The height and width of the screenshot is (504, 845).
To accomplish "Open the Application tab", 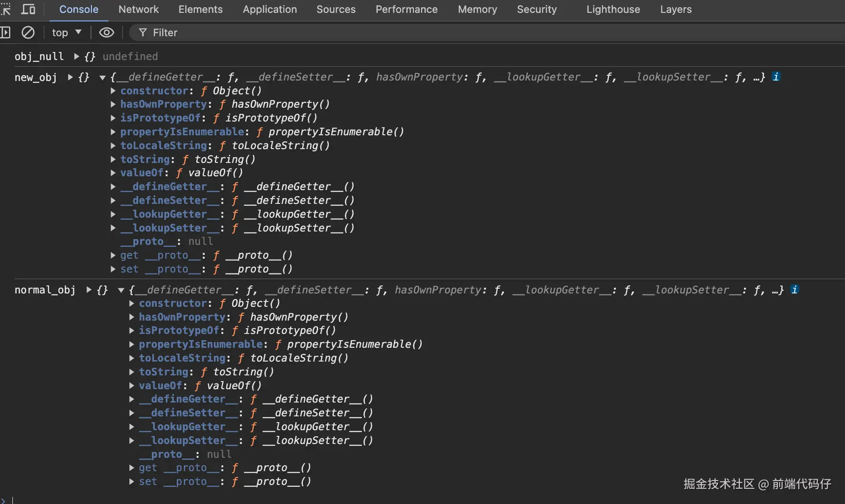I will pyautogui.click(x=270, y=9).
